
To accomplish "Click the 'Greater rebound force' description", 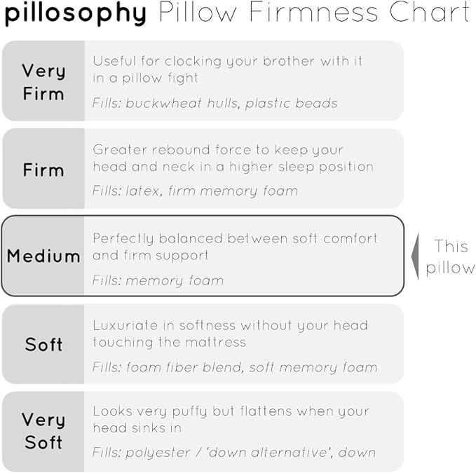I will click(x=233, y=158).
